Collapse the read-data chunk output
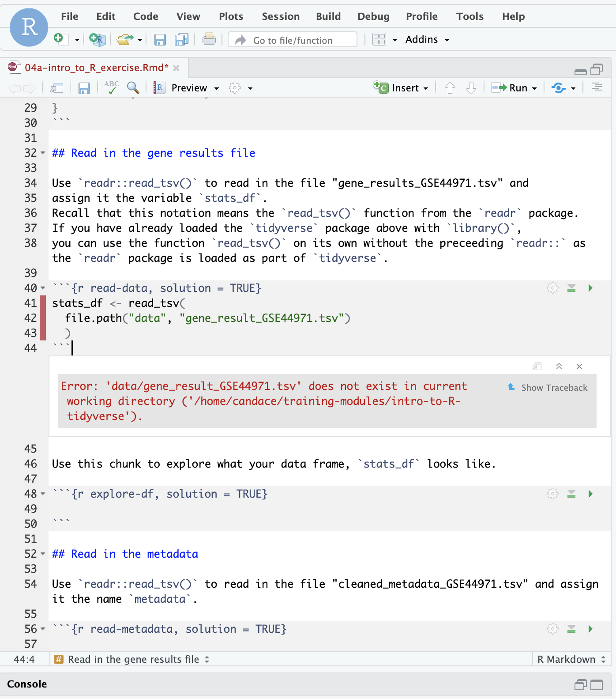The width and height of the screenshot is (616, 699). tap(559, 367)
